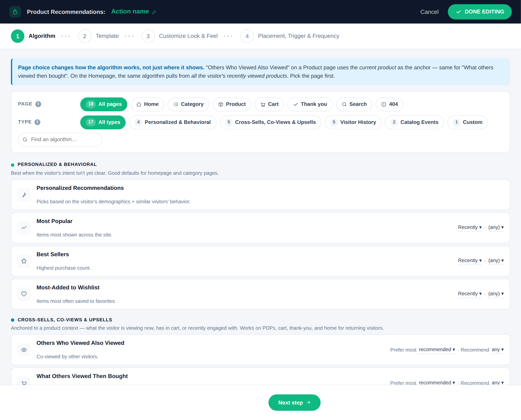The image size is (521, 420).
Task: Click the pencil icon beside Action name
Action: pyautogui.click(x=154, y=12)
